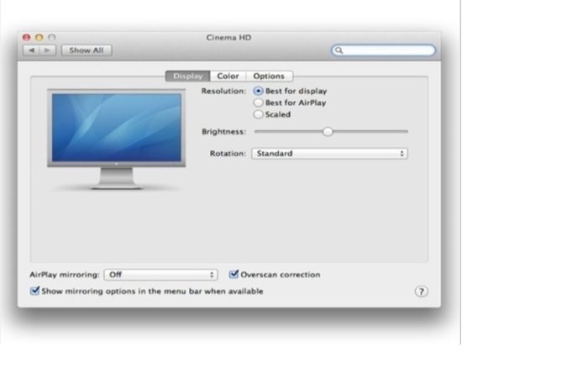Click the Brightness slider knob
588x368 pixels.
point(328,132)
